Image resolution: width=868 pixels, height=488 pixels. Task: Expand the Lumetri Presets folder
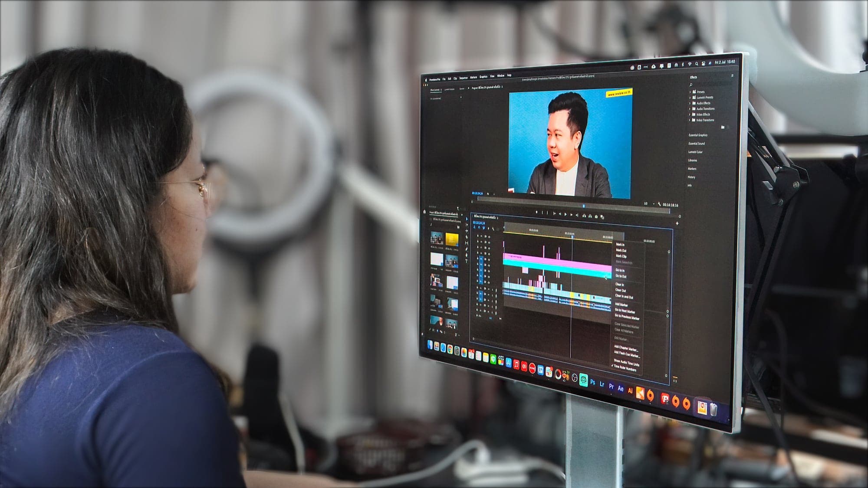[x=690, y=97]
